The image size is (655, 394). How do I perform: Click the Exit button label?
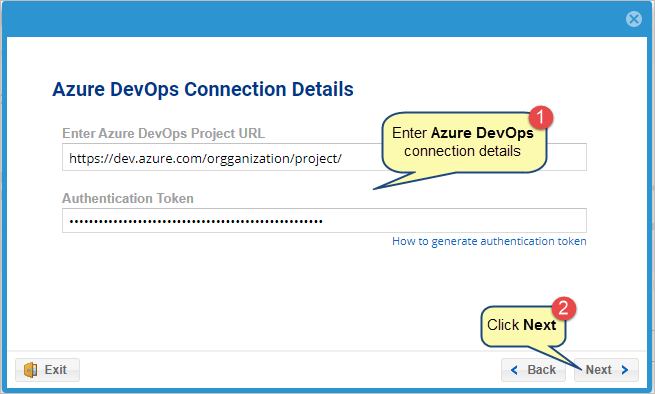(56, 370)
